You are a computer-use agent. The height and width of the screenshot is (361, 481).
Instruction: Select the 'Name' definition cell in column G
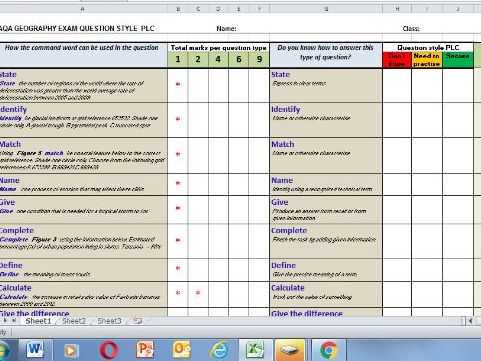coord(326,184)
